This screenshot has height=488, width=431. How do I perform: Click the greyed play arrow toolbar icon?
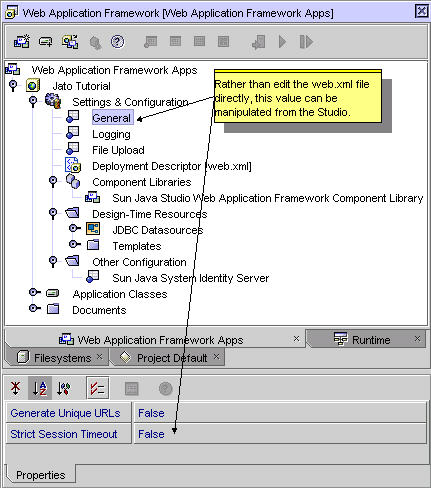pyautogui.click(x=282, y=42)
